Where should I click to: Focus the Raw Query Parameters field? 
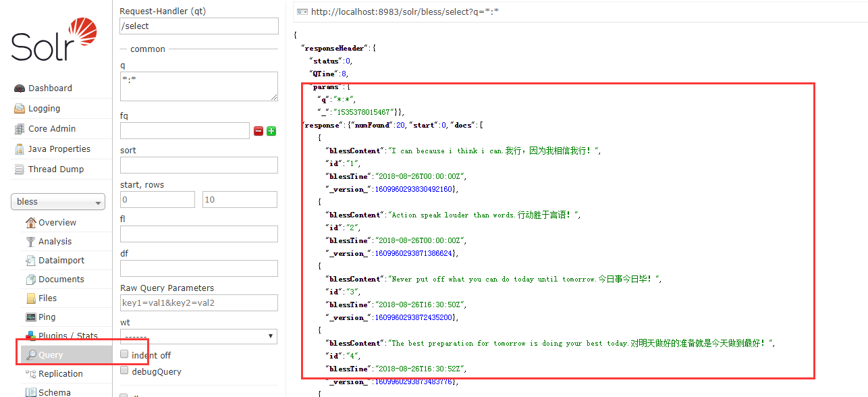[x=199, y=302]
